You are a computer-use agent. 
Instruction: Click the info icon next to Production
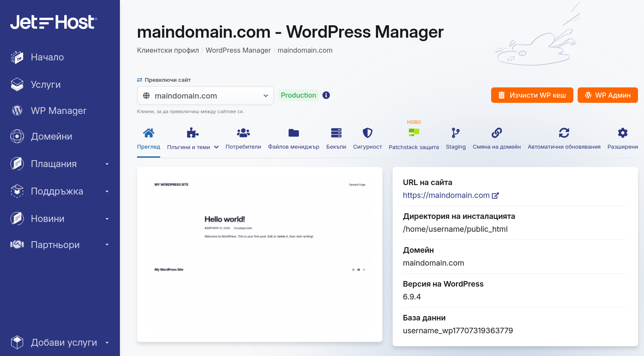coord(326,95)
